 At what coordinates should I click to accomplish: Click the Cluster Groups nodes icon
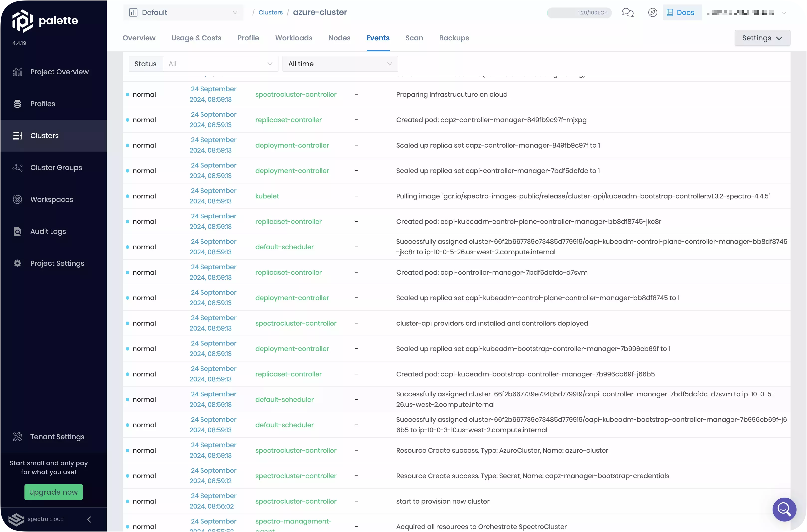coord(17,168)
